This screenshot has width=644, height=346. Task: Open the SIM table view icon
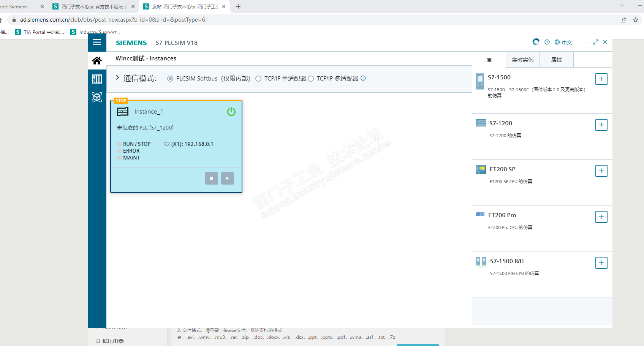(97, 79)
